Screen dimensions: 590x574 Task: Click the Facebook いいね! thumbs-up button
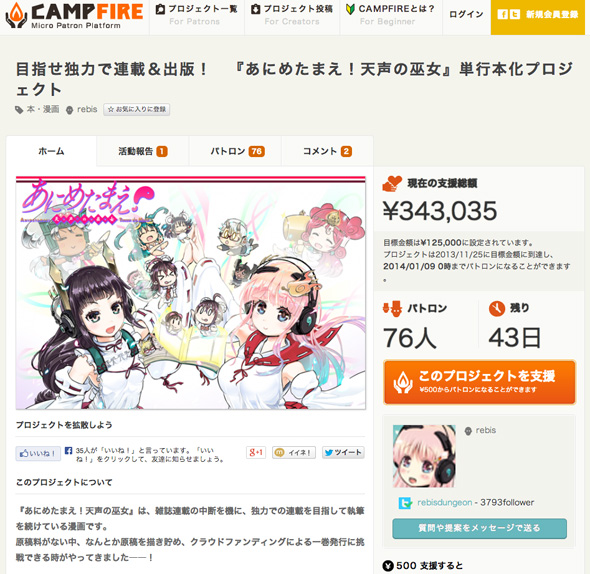38,454
